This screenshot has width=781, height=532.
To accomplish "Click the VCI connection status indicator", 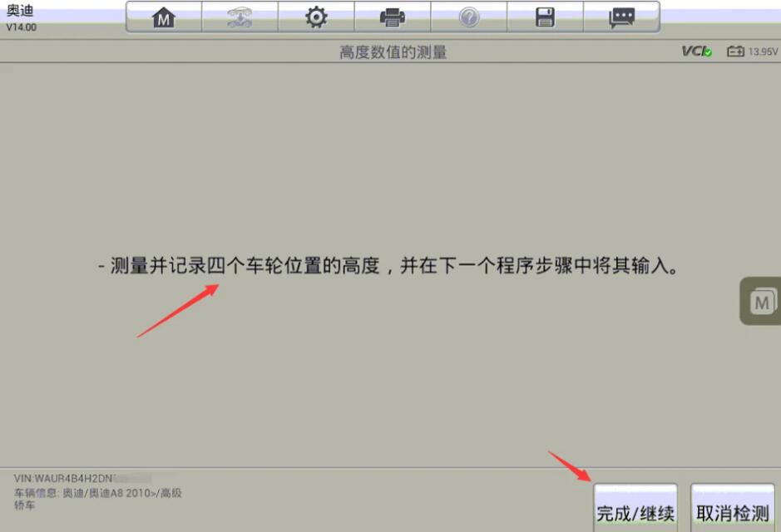I will coord(697,52).
